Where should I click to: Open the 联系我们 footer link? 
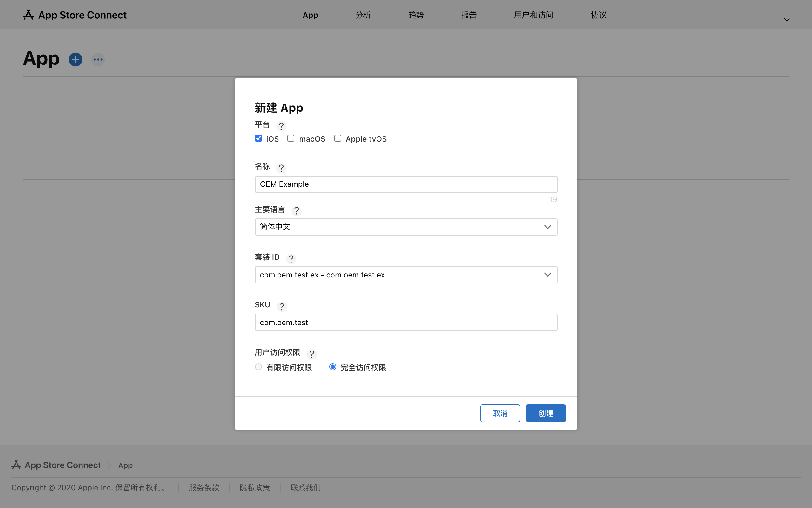click(306, 487)
